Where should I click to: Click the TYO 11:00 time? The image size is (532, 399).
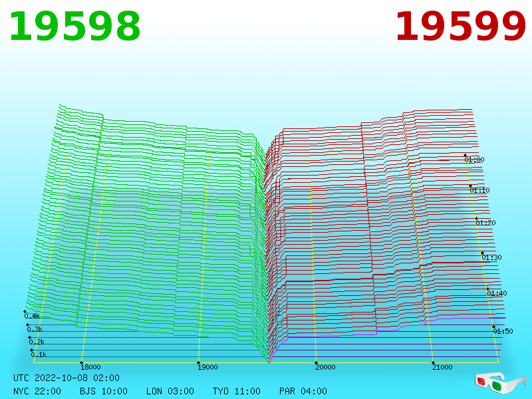[x=237, y=391]
